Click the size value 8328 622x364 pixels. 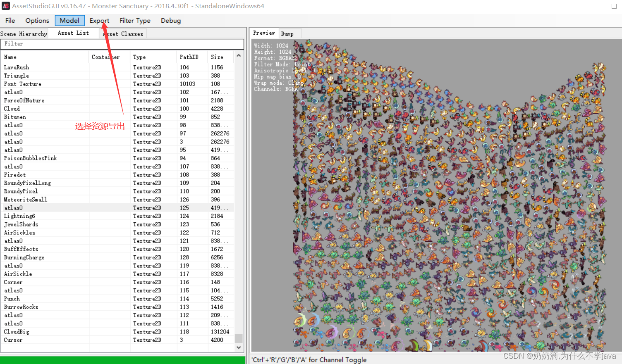pos(217,274)
